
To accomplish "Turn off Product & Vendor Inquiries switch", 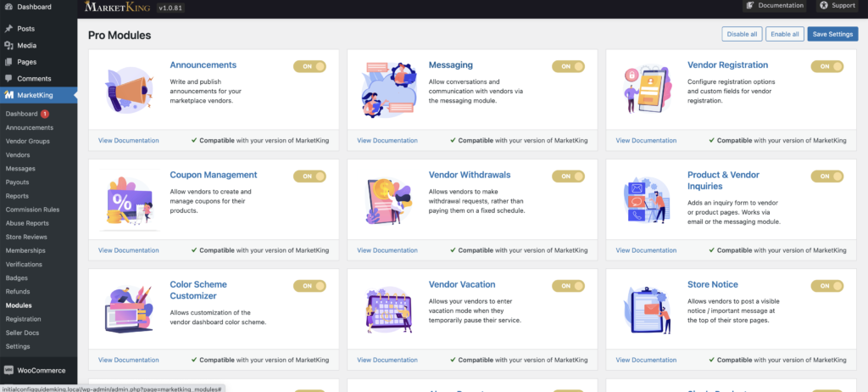I will [827, 176].
